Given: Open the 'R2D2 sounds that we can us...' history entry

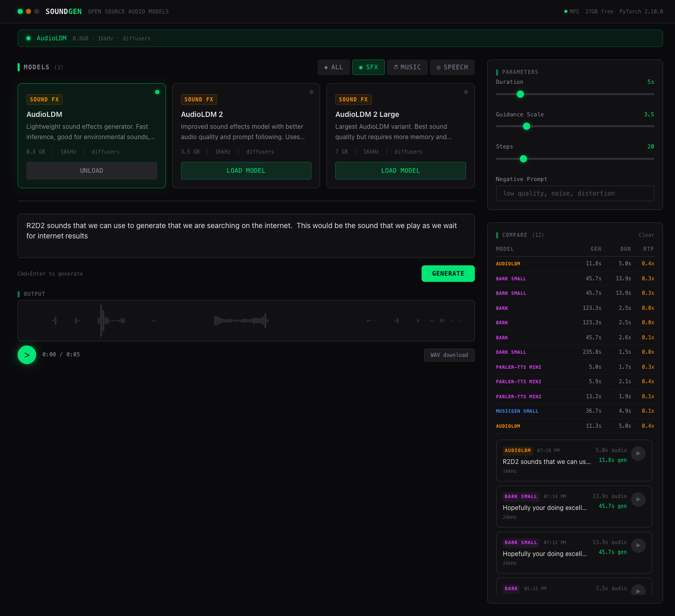Looking at the screenshot, I should pyautogui.click(x=574, y=460).
